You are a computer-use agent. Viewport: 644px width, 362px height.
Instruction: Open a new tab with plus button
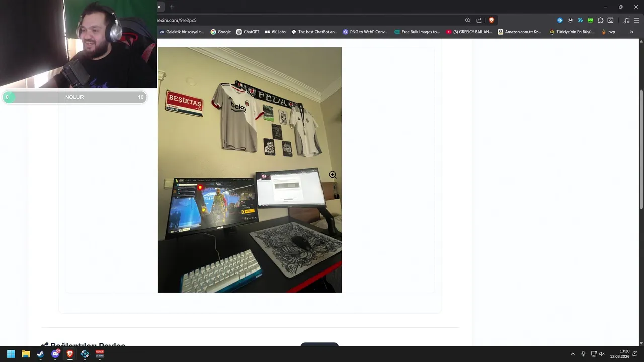172,7
